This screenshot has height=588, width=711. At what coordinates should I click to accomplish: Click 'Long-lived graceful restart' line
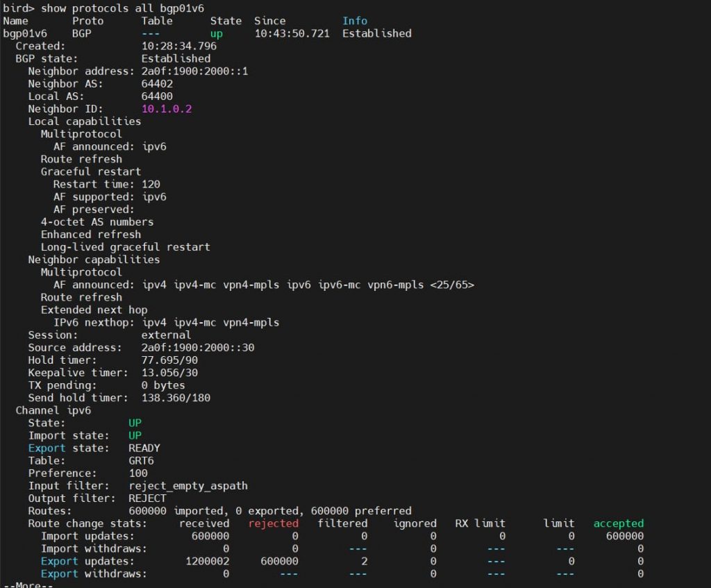[x=125, y=247]
